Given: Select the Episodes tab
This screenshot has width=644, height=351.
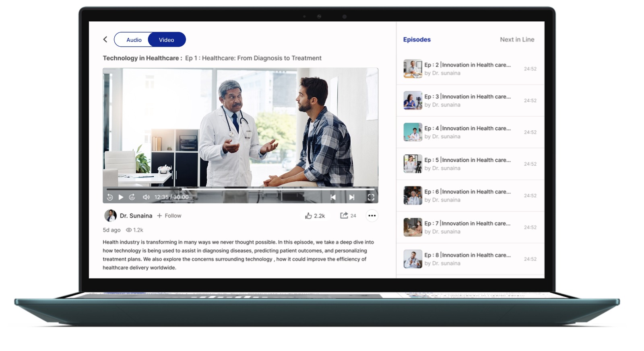Looking at the screenshot, I should pyautogui.click(x=417, y=39).
